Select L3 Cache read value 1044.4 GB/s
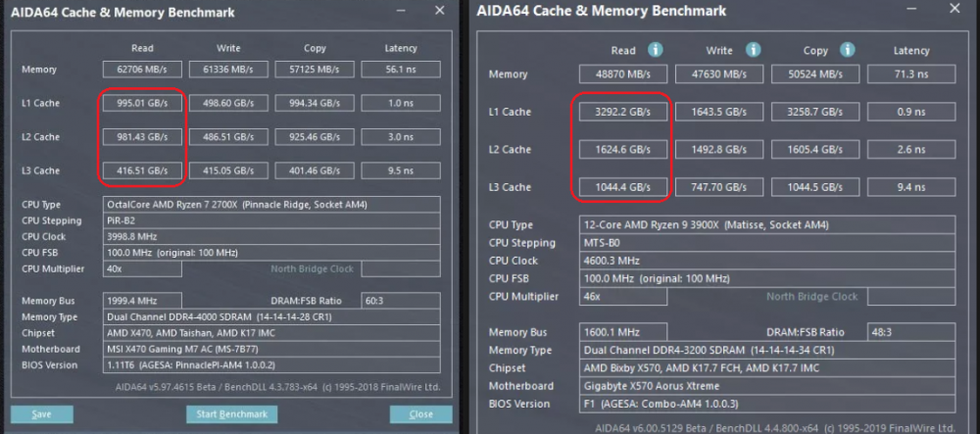The height and width of the screenshot is (434, 980). (623, 187)
